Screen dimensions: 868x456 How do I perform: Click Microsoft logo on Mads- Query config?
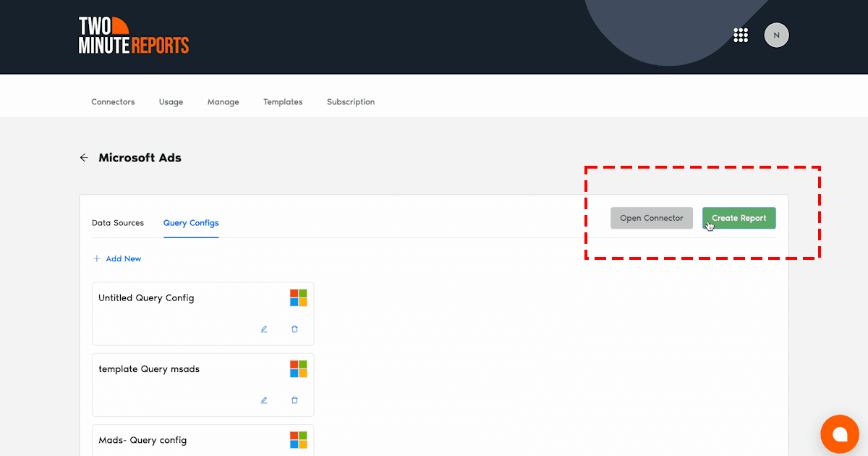point(298,440)
